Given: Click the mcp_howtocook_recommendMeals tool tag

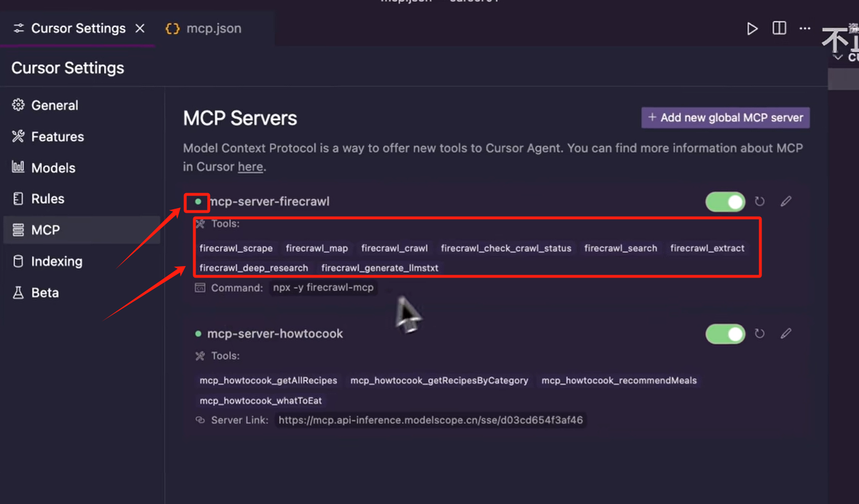Looking at the screenshot, I should coord(619,381).
